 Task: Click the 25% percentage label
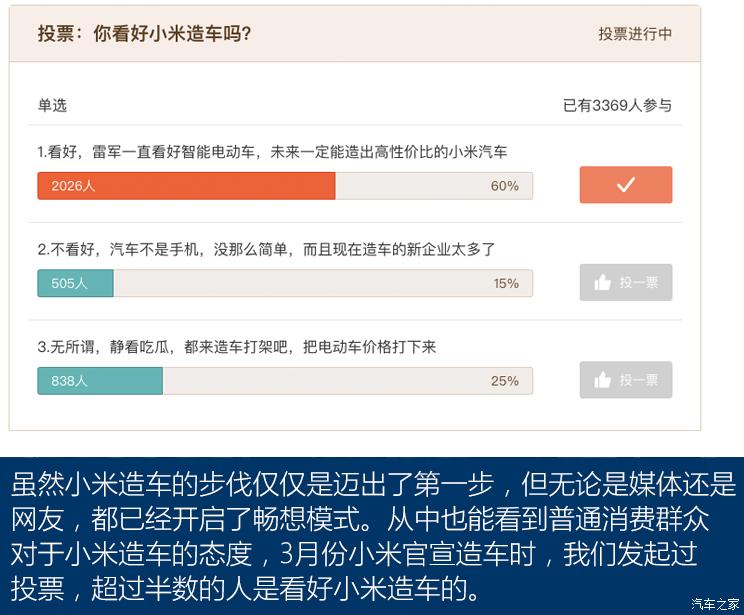[x=505, y=381]
